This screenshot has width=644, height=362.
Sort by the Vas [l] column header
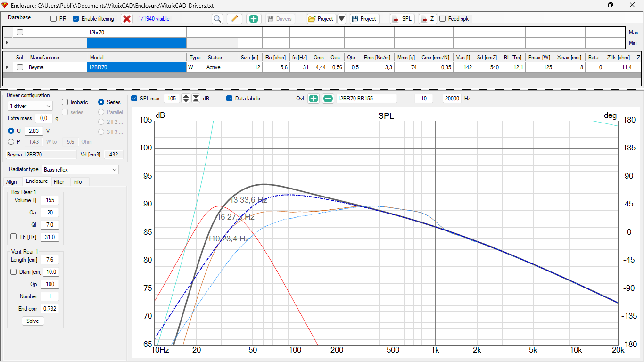point(464,58)
